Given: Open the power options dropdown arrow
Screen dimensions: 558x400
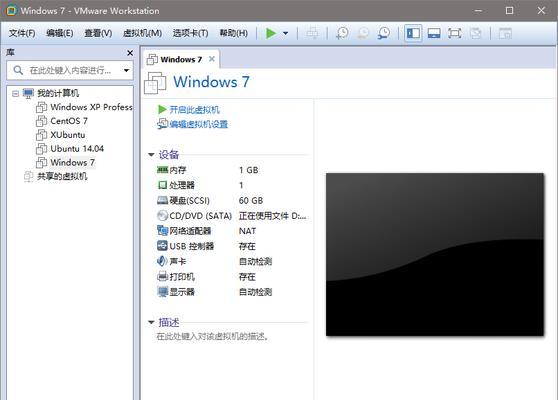Looking at the screenshot, I should pos(285,33).
